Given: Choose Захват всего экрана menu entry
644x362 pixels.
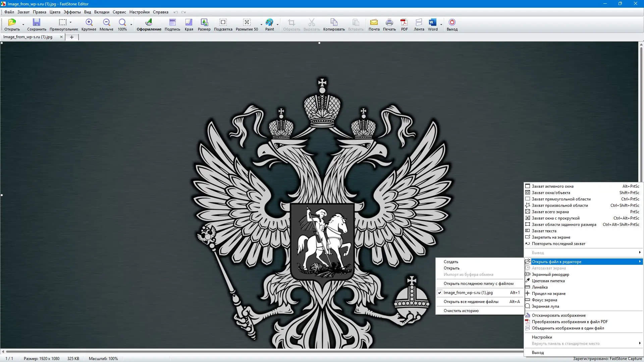Looking at the screenshot, I should [550, 212].
